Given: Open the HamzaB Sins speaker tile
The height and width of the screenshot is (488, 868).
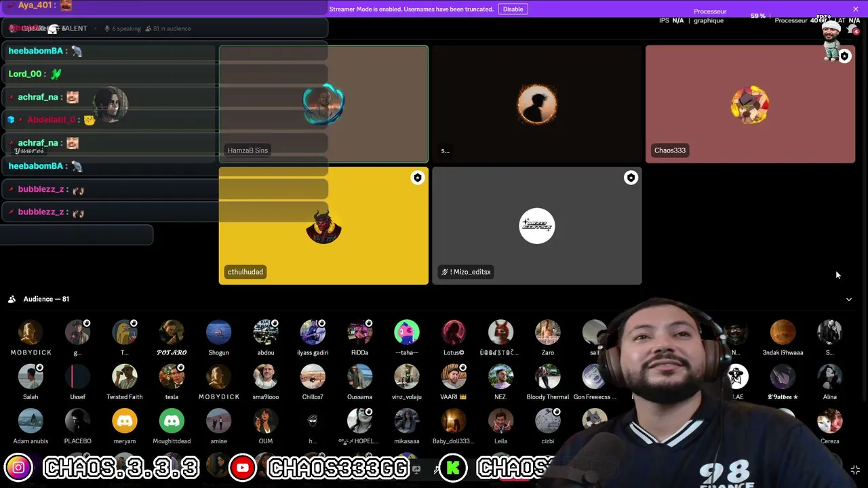Looking at the screenshot, I should (x=323, y=104).
